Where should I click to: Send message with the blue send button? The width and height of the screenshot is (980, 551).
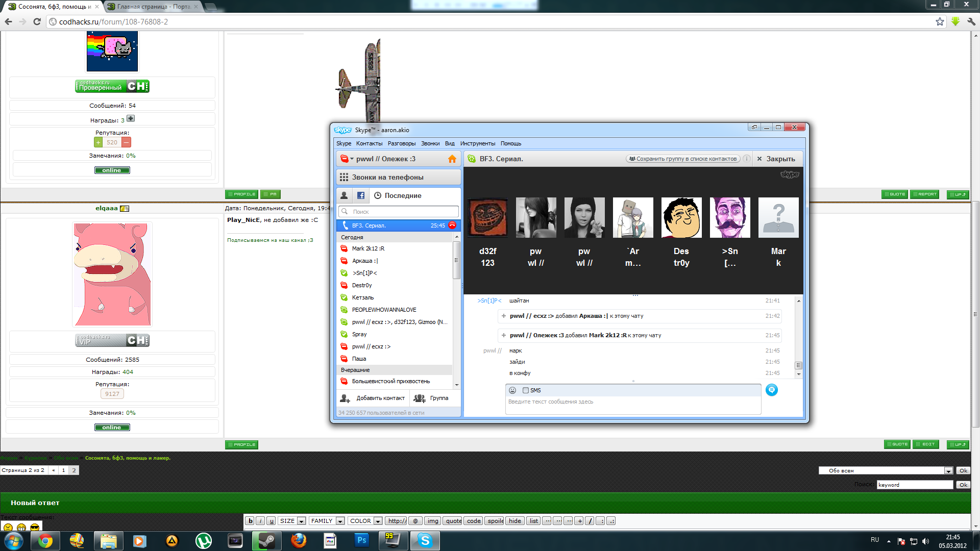click(x=771, y=390)
